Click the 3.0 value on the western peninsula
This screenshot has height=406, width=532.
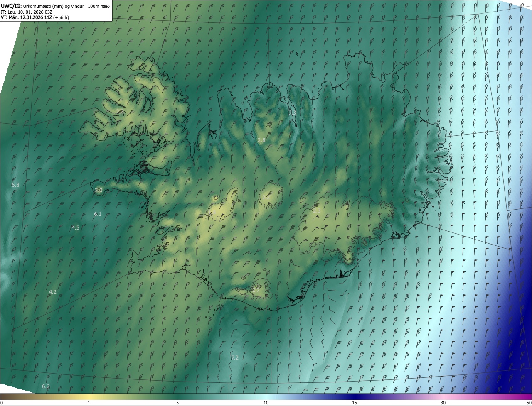[99, 190]
